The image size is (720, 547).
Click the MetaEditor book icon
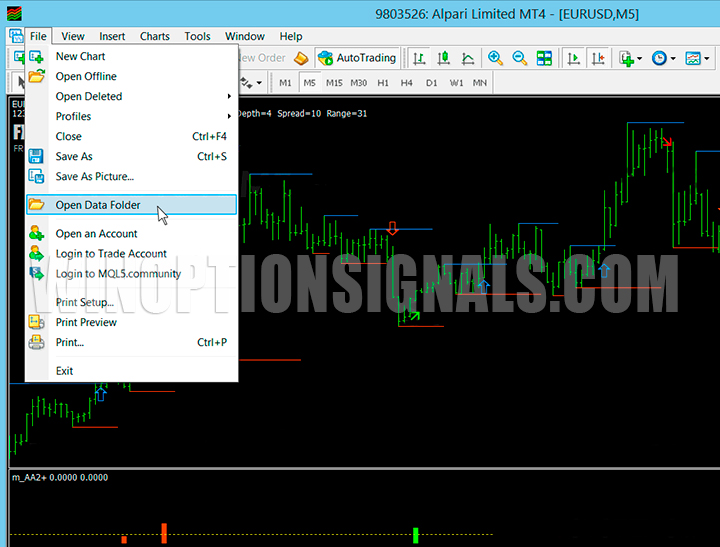(x=301, y=58)
